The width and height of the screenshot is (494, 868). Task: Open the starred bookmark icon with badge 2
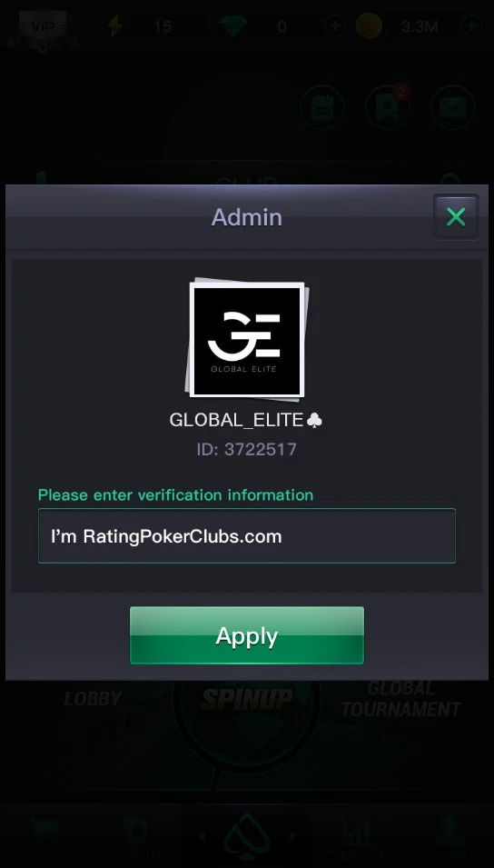pos(387,108)
